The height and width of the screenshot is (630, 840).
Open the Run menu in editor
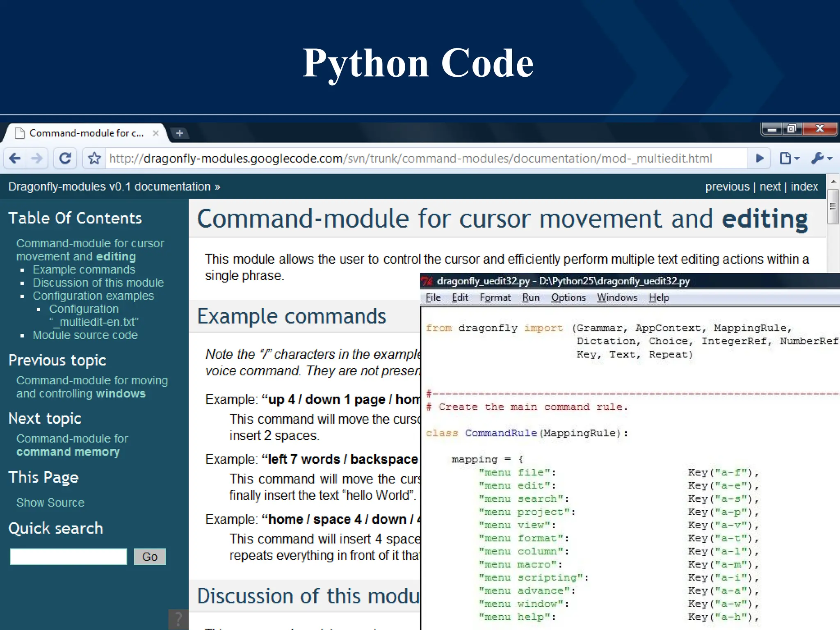pos(531,298)
